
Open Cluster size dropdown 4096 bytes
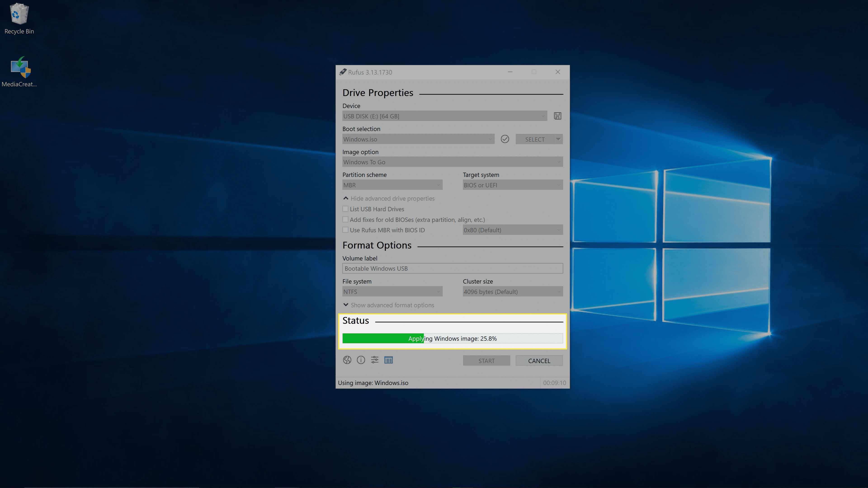click(512, 292)
